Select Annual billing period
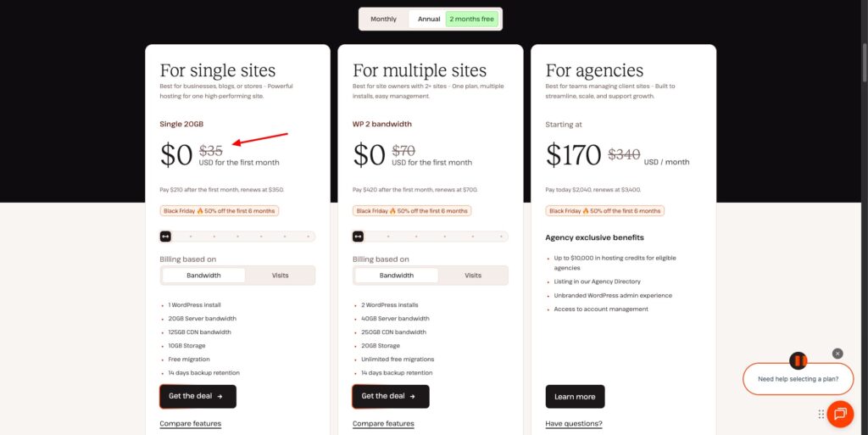 coord(429,19)
